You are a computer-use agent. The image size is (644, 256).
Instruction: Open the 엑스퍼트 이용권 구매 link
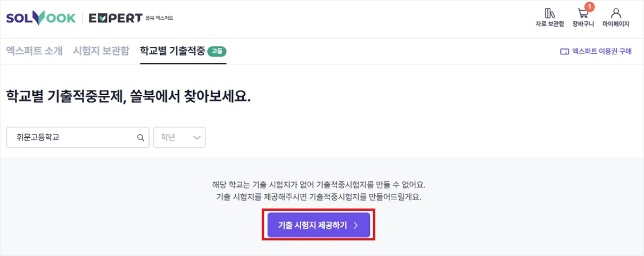(x=596, y=52)
